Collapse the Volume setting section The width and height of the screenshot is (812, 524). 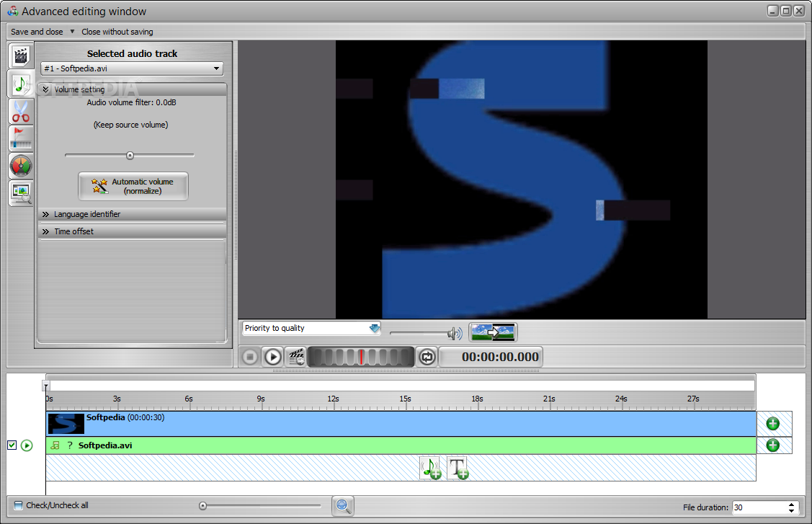click(132, 89)
